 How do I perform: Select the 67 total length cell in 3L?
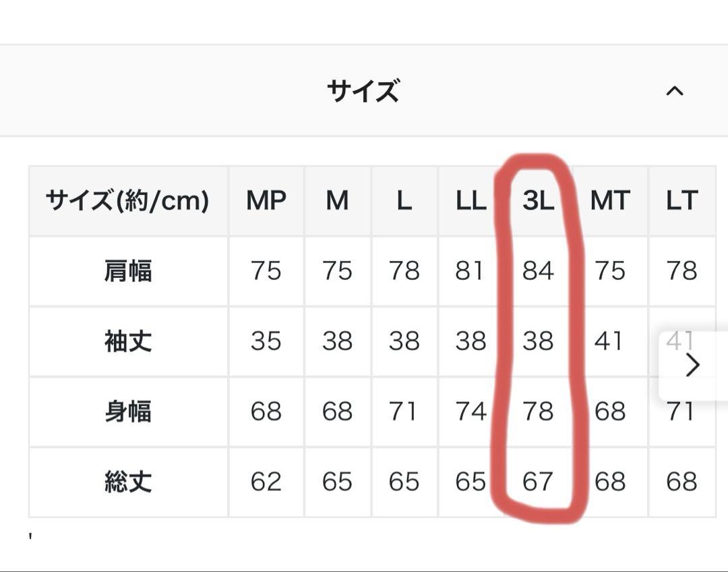[538, 482]
